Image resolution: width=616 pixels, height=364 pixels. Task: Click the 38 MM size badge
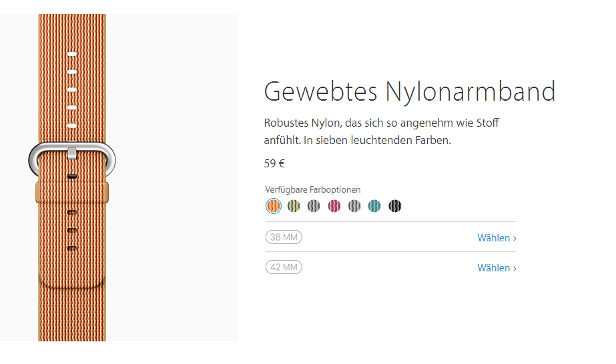point(284,237)
